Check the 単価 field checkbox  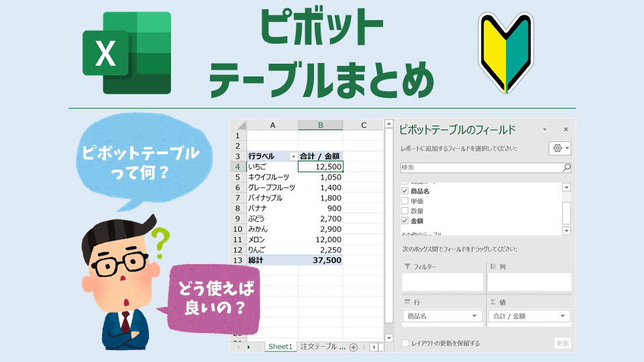405,201
